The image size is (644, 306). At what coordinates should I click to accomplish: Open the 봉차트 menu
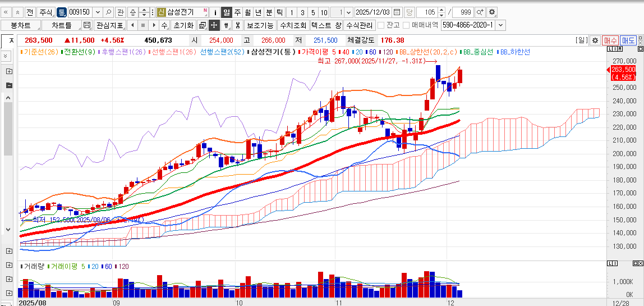[x=20, y=25]
